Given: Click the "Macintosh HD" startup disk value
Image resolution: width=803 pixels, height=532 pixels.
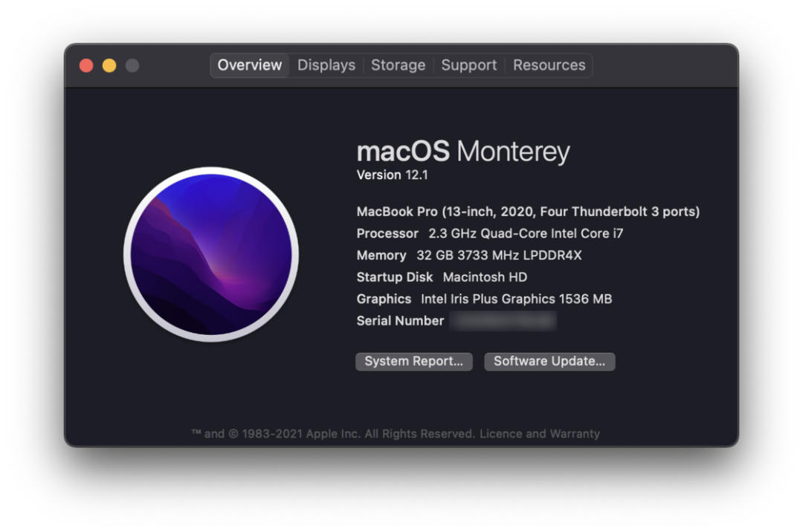Looking at the screenshot, I should click(x=485, y=277).
